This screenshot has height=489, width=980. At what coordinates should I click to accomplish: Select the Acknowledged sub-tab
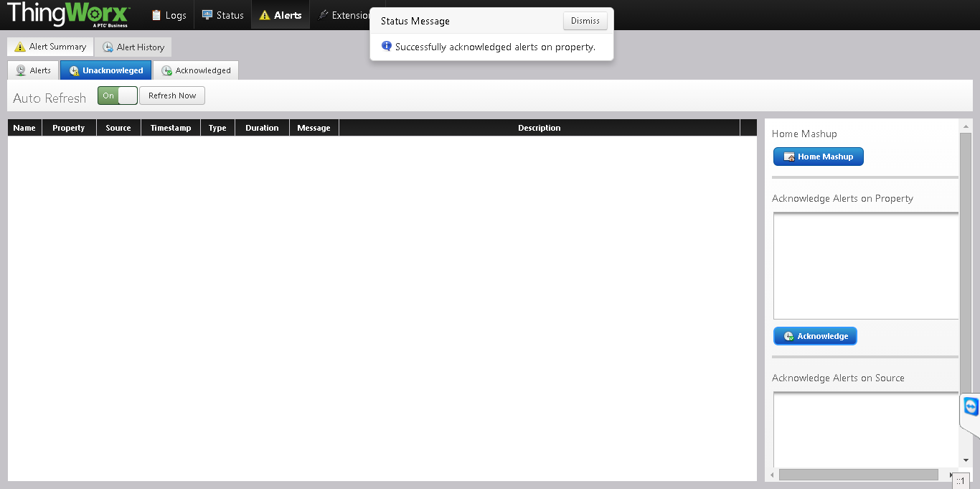[196, 70]
